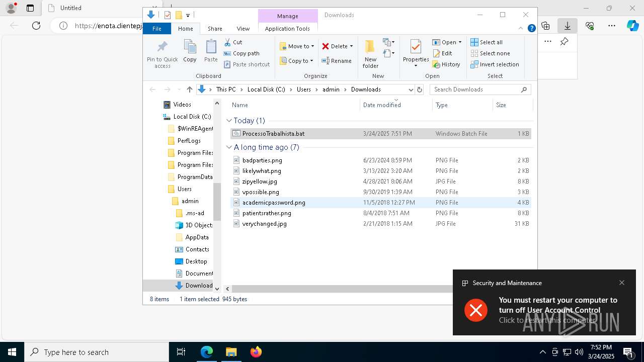Open file Properties from the ribbon
The image size is (644, 362).
[416, 54]
